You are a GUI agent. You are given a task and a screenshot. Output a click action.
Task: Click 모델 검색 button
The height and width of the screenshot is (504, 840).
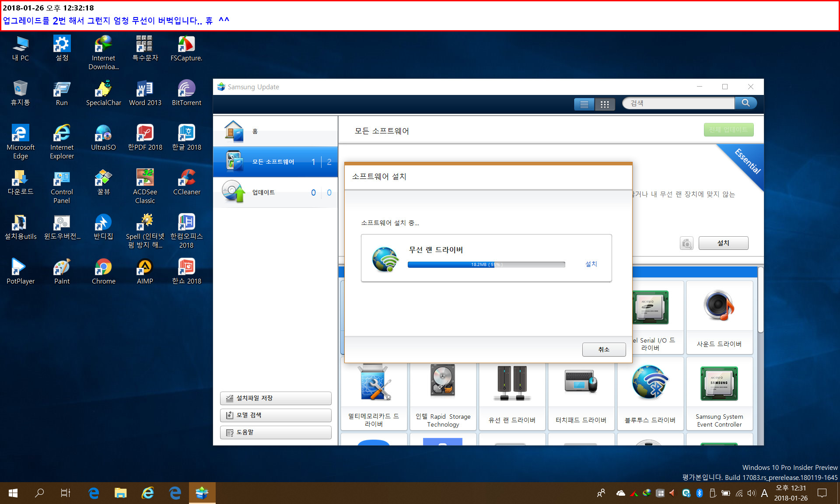click(x=276, y=415)
